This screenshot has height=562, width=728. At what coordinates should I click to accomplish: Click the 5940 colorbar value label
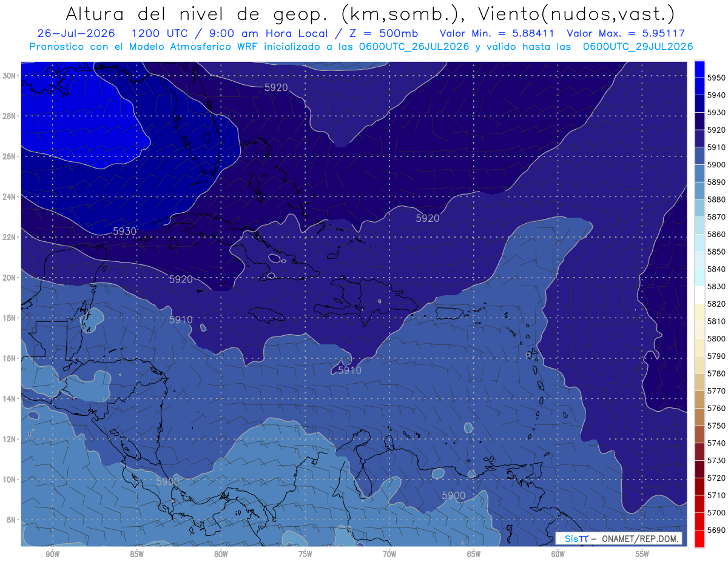[x=716, y=95]
